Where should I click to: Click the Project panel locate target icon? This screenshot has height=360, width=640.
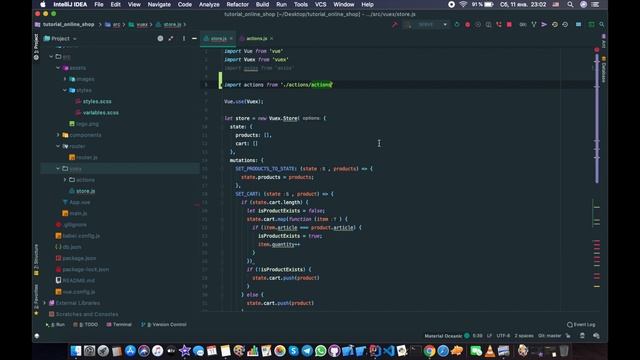pyautogui.click(x=160, y=38)
